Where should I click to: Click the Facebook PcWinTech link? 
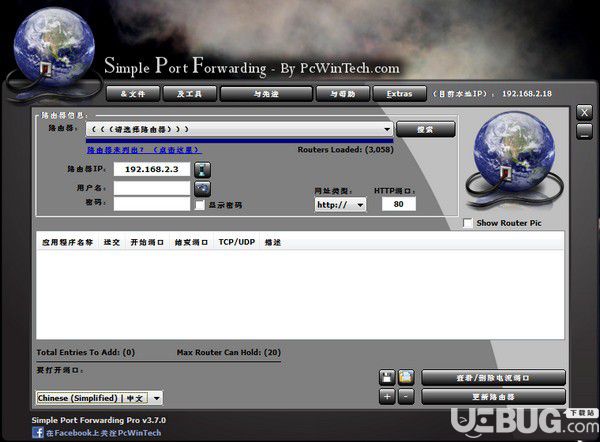pyautogui.click(x=103, y=433)
